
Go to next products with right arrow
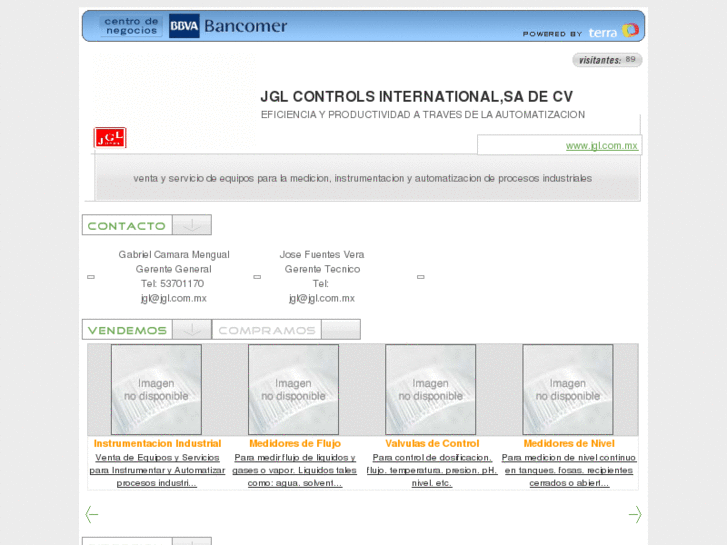coord(635,514)
